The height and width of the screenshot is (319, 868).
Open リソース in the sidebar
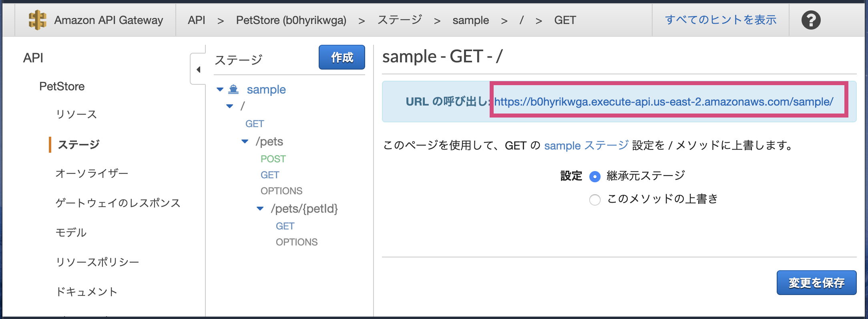(76, 114)
